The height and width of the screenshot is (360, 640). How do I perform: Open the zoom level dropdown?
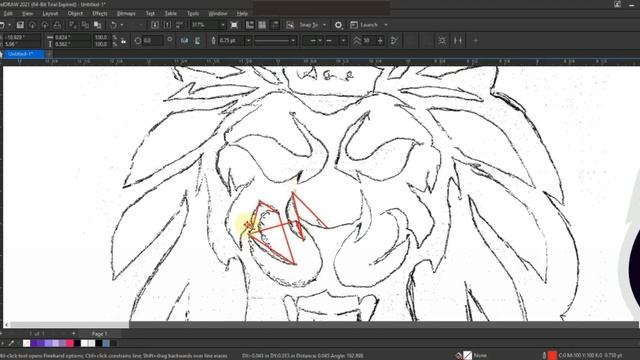click(222, 25)
